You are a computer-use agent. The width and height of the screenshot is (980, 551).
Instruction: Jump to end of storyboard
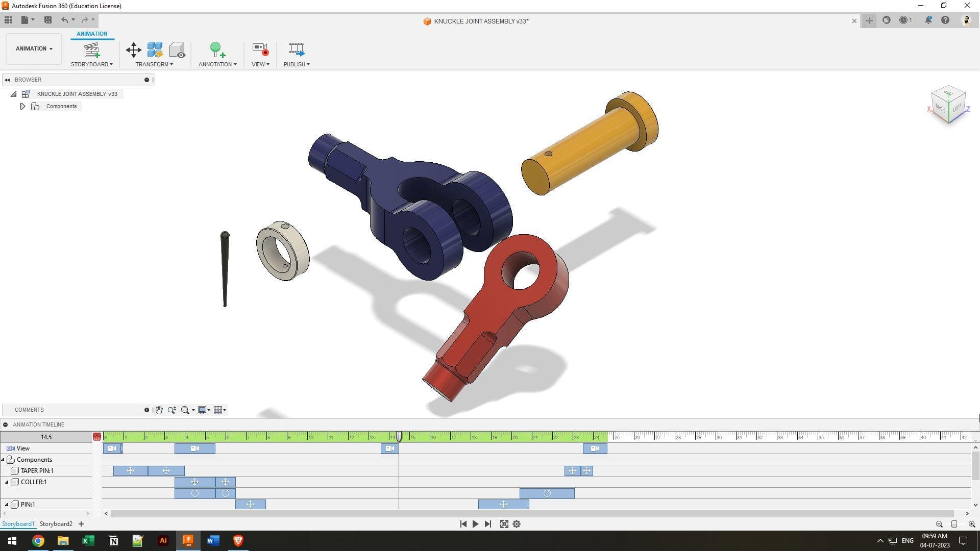click(488, 524)
